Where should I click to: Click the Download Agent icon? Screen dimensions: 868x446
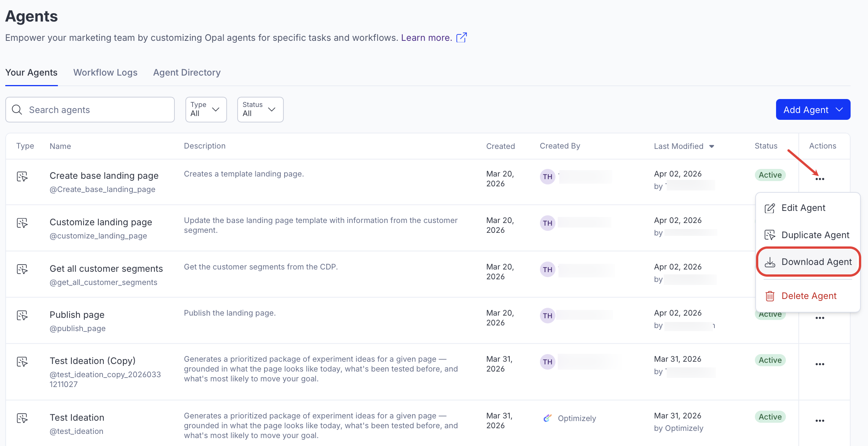click(770, 262)
